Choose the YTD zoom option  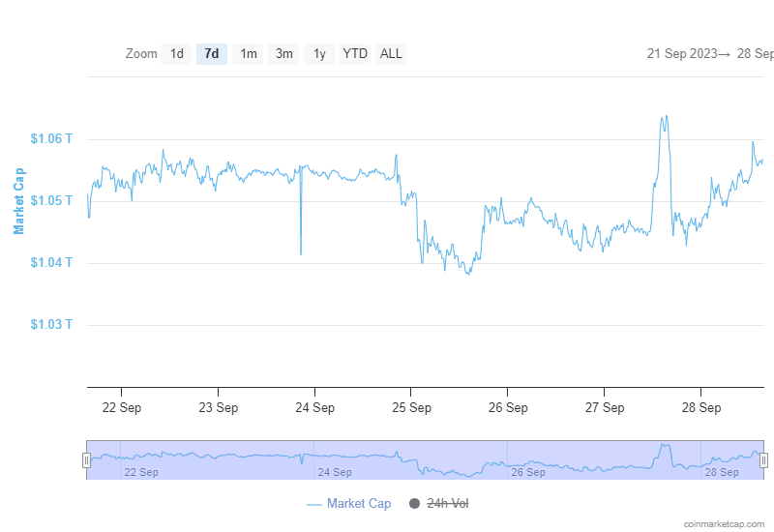355,54
